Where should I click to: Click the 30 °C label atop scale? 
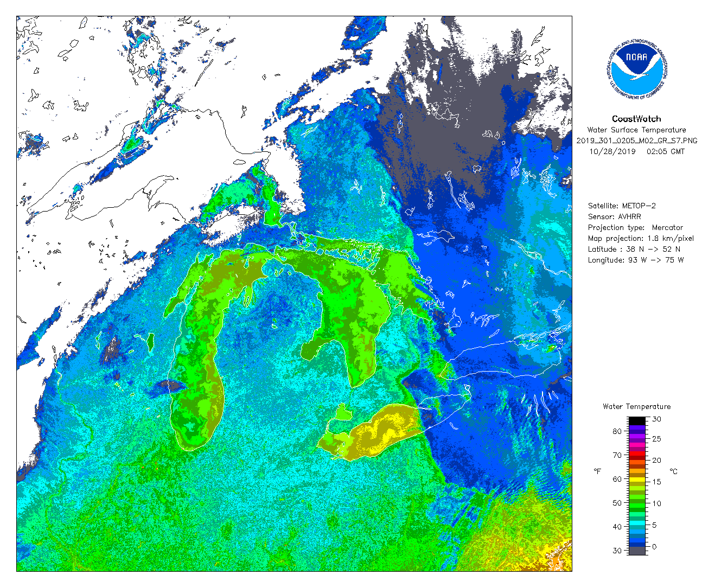[656, 419]
